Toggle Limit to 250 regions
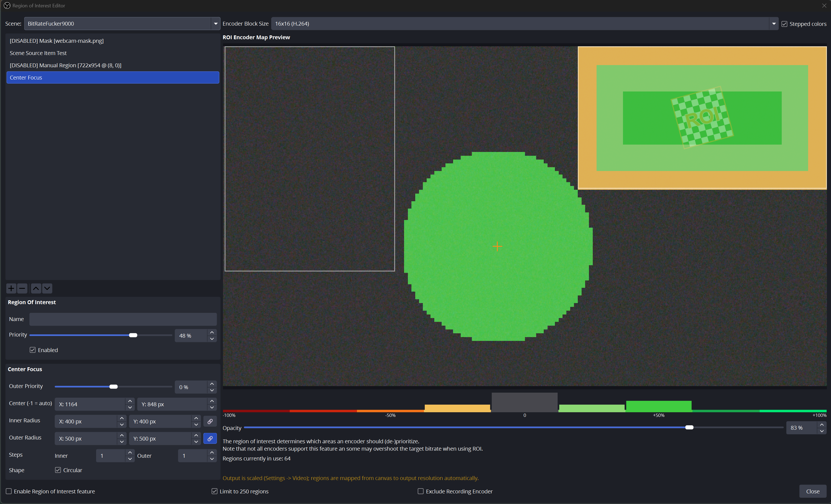This screenshot has width=831, height=504. [x=215, y=491]
